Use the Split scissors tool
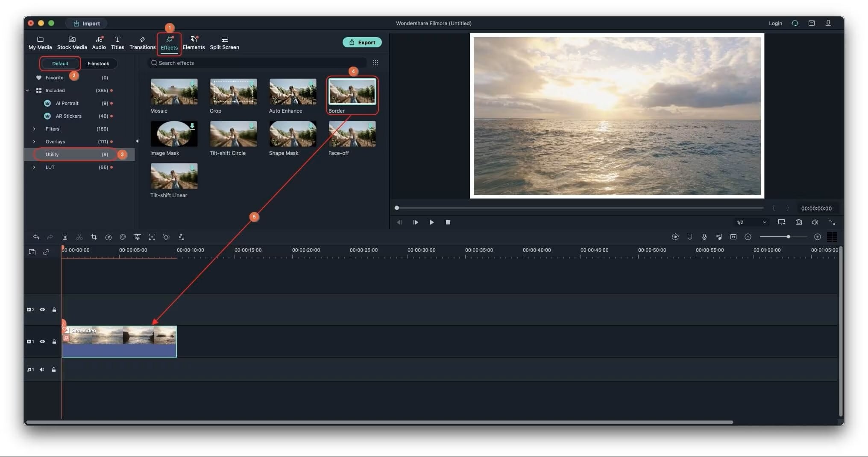This screenshot has height=457, width=868. coord(79,237)
